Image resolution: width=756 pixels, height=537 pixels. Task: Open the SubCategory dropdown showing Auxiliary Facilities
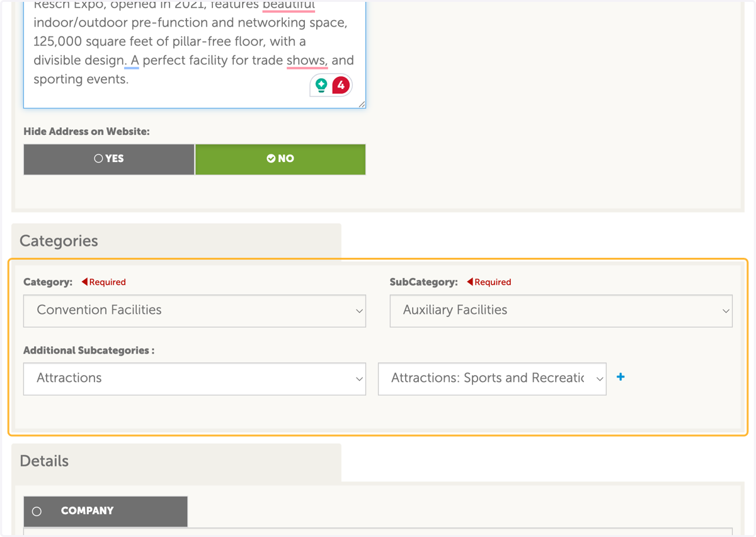point(561,311)
